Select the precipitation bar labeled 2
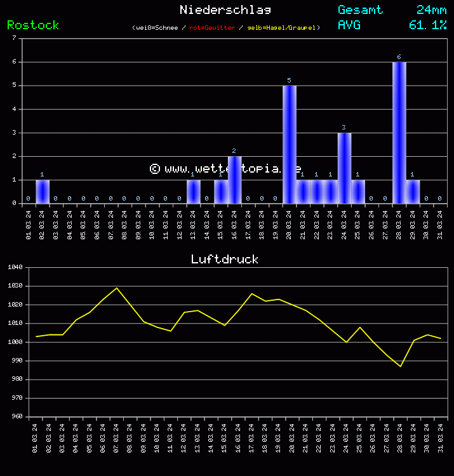 [234, 180]
